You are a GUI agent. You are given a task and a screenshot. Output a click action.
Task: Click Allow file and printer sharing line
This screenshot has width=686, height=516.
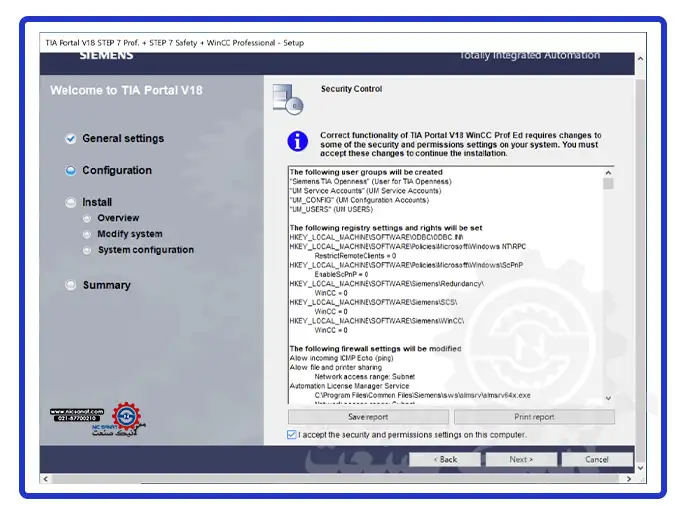(336, 367)
